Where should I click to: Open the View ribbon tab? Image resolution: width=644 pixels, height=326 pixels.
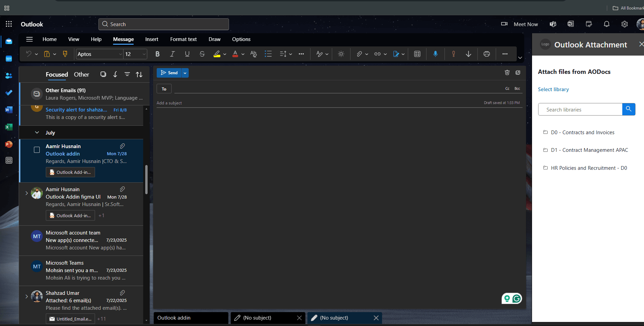pyautogui.click(x=74, y=39)
